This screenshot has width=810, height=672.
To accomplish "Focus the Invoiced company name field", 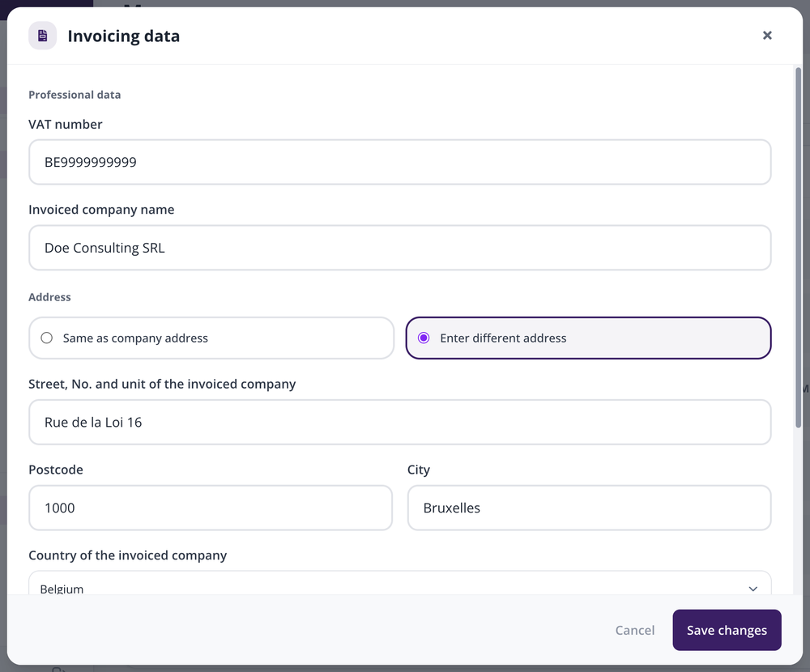I will tap(400, 248).
